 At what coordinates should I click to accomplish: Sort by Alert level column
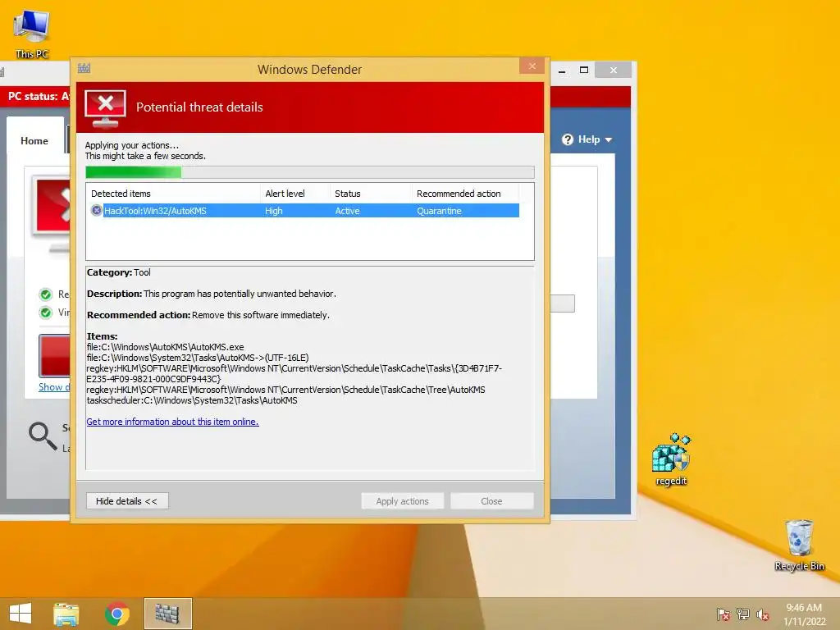tap(295, 194)
